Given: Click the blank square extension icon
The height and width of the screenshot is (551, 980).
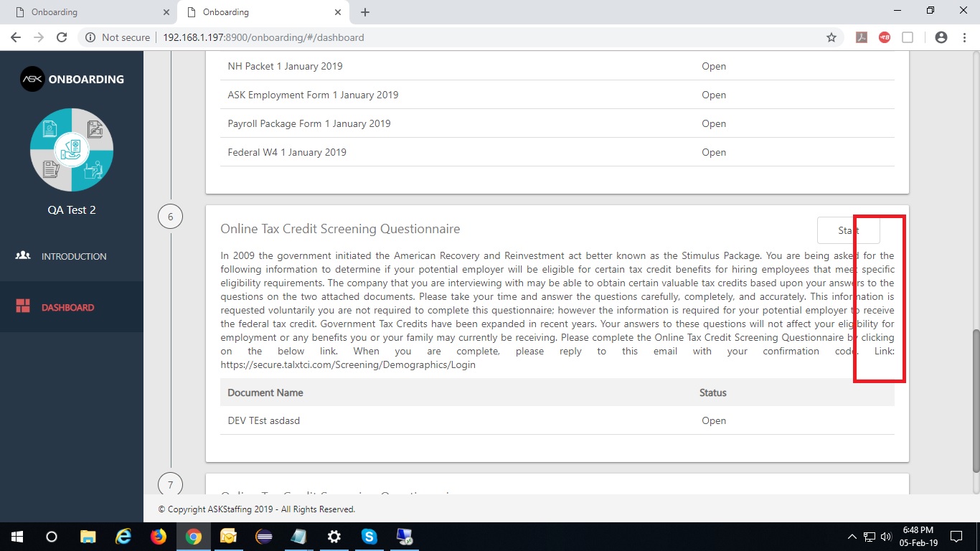Looking at the screenshot, I should pos(908,37).
